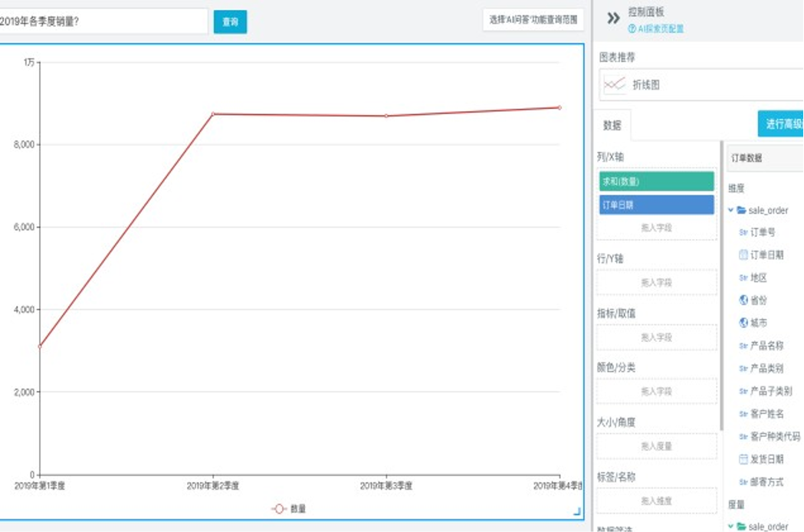804x532 pixels.
Task: Collapse the sale_order dimension tree
Action: (x=731, y=210)
